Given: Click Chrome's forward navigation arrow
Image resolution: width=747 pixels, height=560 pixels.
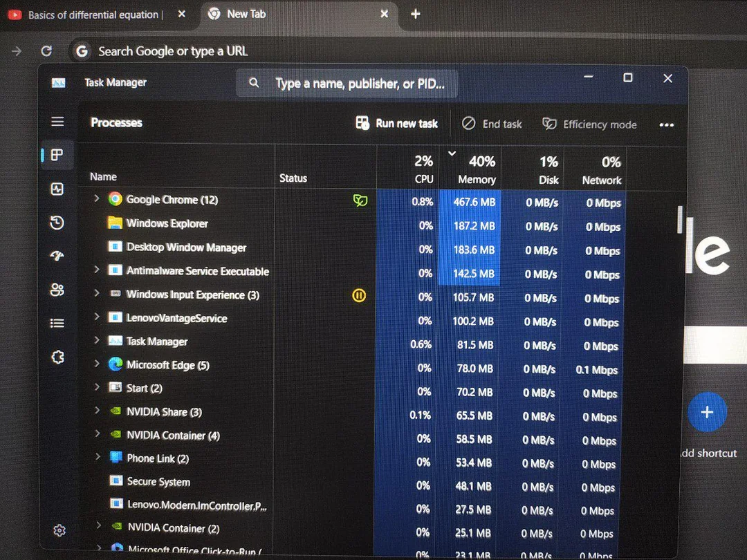Looking at the screenshot, I should tap(17, 50).
